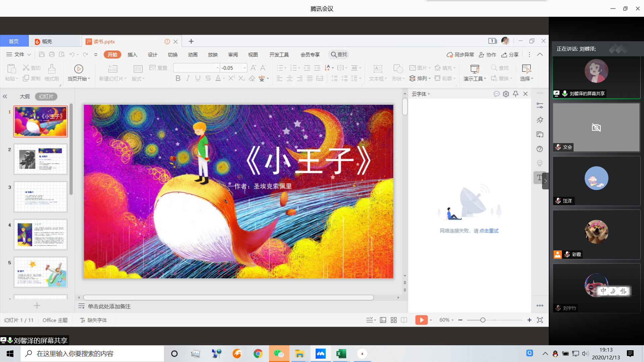
Task: Click the notes field to add notes
Action: tap(109, 306)
